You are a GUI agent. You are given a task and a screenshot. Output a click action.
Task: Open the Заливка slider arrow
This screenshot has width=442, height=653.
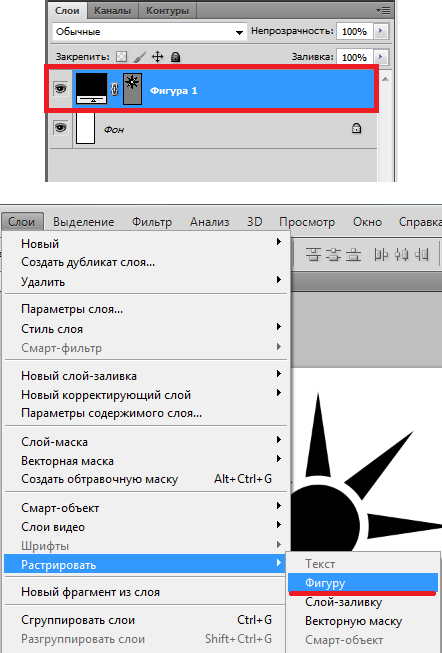[380, 57]
